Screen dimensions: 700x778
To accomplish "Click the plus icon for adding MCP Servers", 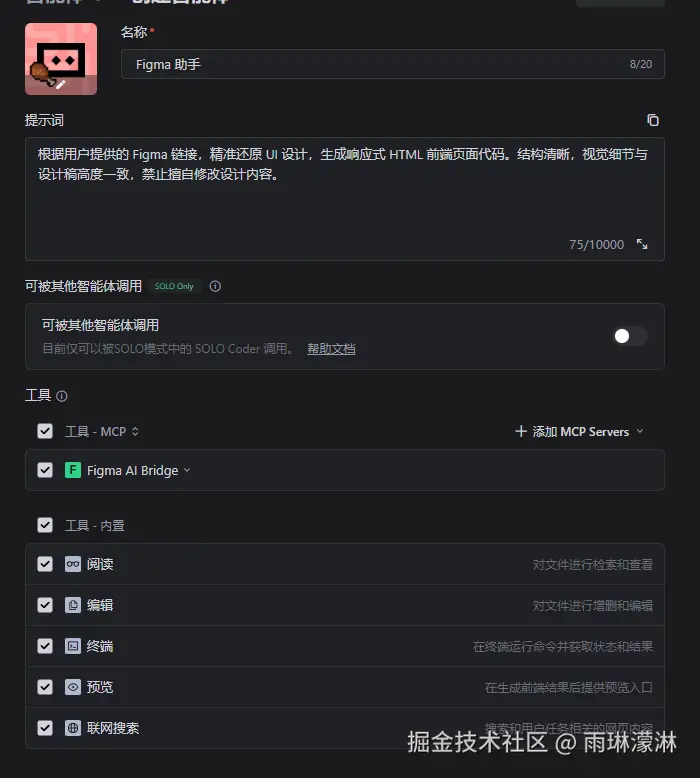I will click(x=521, y=431).
